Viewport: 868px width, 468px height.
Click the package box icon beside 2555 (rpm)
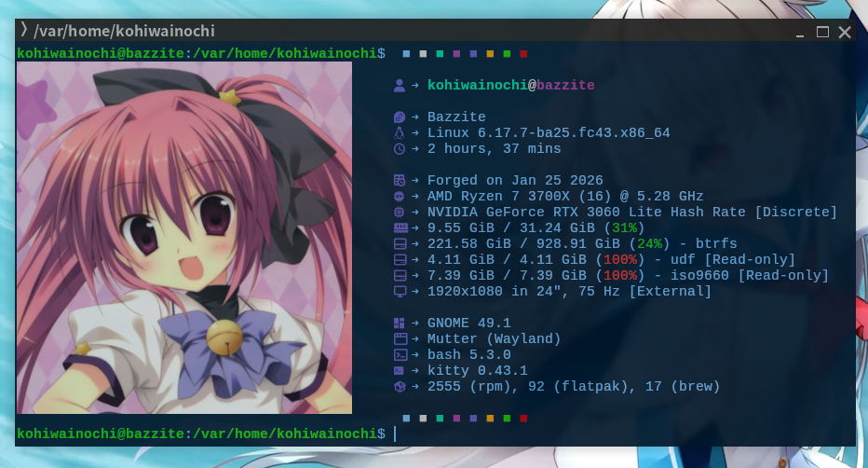pyautogui.click(x=400, y=387)
